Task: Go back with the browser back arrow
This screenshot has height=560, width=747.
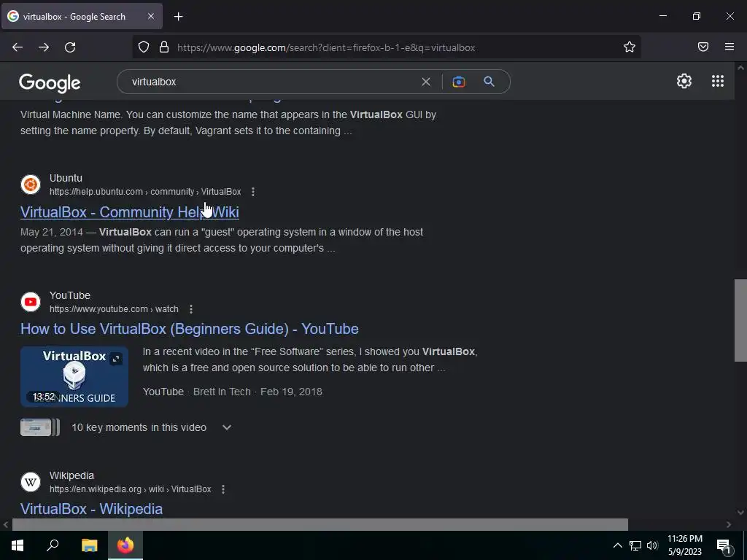Action: [18, 47]
